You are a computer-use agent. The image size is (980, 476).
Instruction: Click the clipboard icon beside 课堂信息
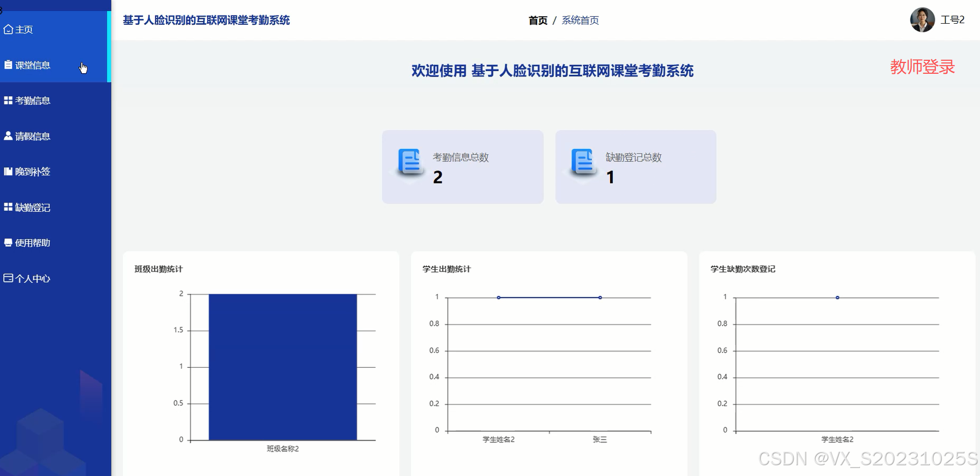click(8, 65)
